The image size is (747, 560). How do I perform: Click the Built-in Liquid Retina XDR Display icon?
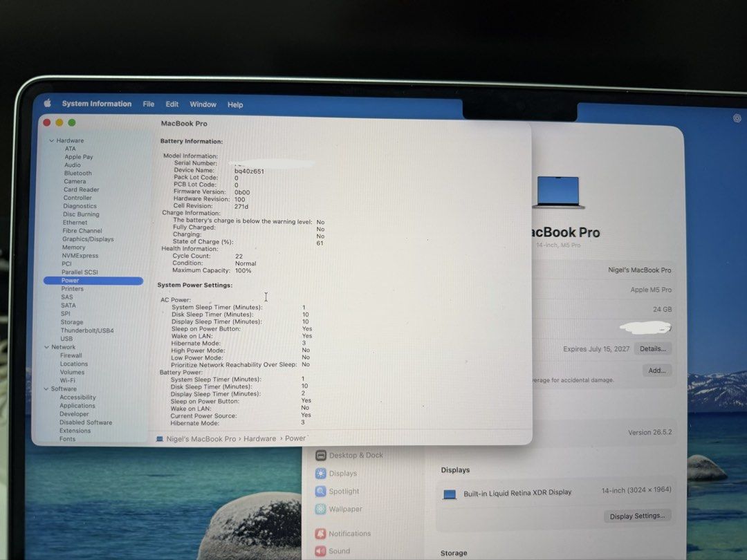[x=450, y=494]
